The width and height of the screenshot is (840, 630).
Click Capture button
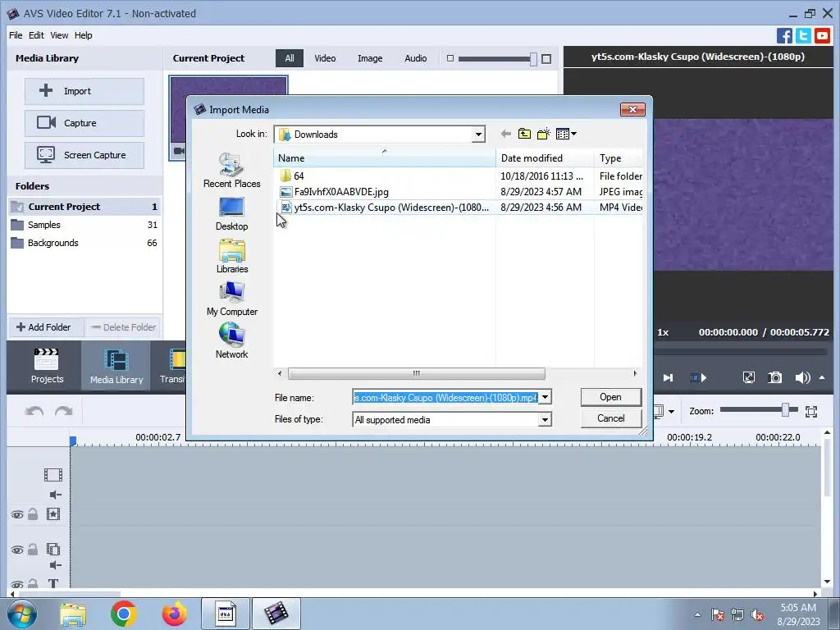(x=84, y=123)
